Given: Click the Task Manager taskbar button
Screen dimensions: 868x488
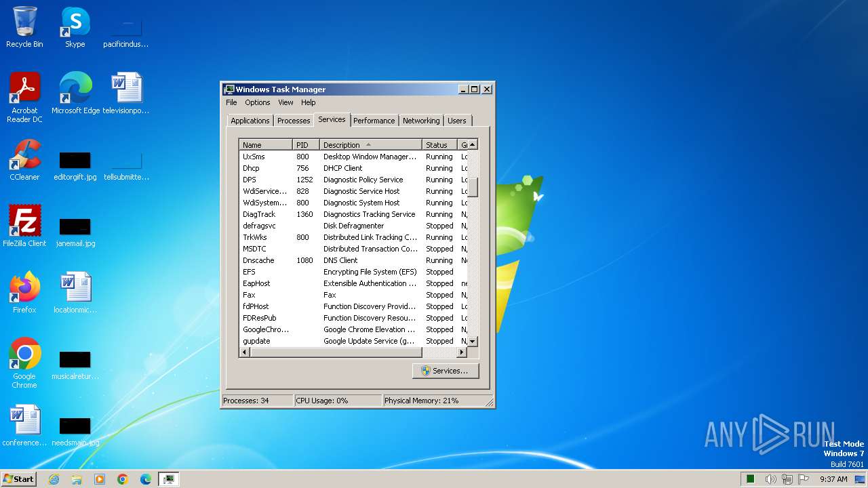Looking at the screenshot, I should pyautogui.click(x=169, y=479).
